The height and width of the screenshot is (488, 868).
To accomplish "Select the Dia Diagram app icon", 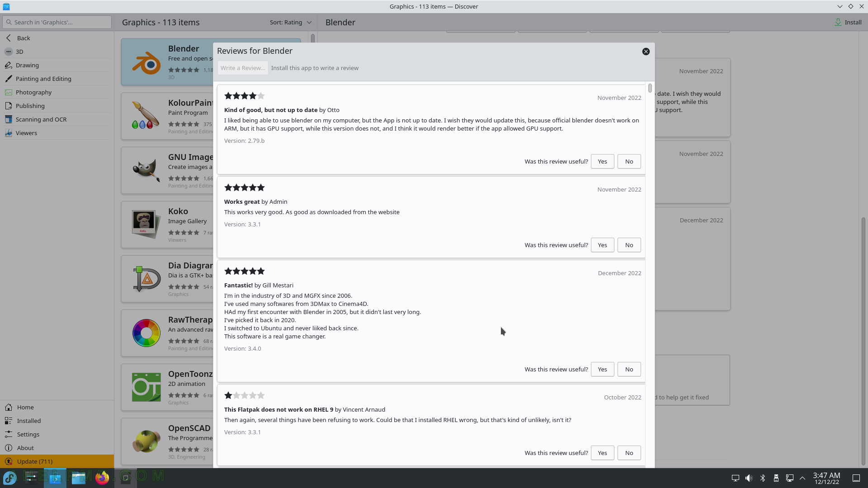I will coord(146,279).
